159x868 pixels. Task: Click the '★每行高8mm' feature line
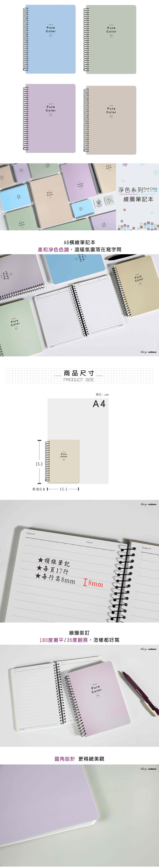(55, 579)
